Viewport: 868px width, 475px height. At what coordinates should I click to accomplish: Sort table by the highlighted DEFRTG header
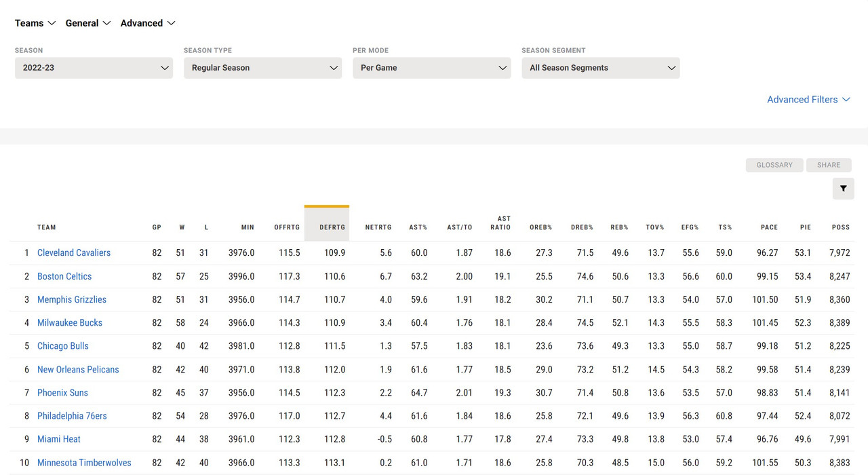click(x=327, y=223)
